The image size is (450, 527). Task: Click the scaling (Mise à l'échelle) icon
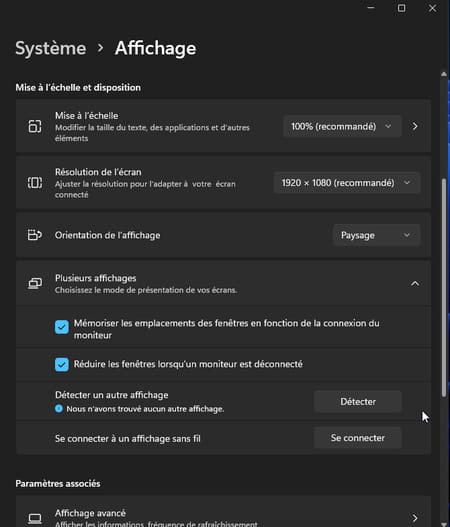35,126
